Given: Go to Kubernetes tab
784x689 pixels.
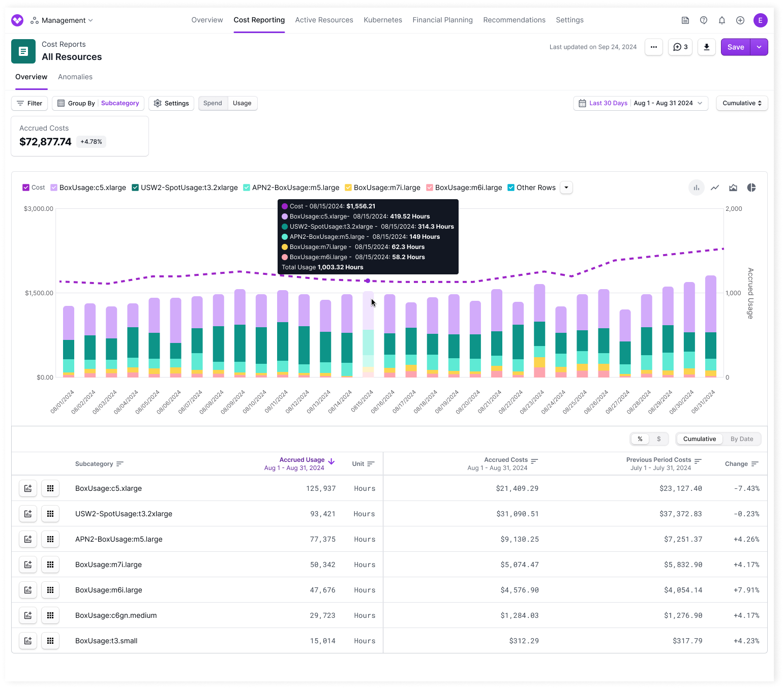Looking at the screenshot, I should click(383, 20).
